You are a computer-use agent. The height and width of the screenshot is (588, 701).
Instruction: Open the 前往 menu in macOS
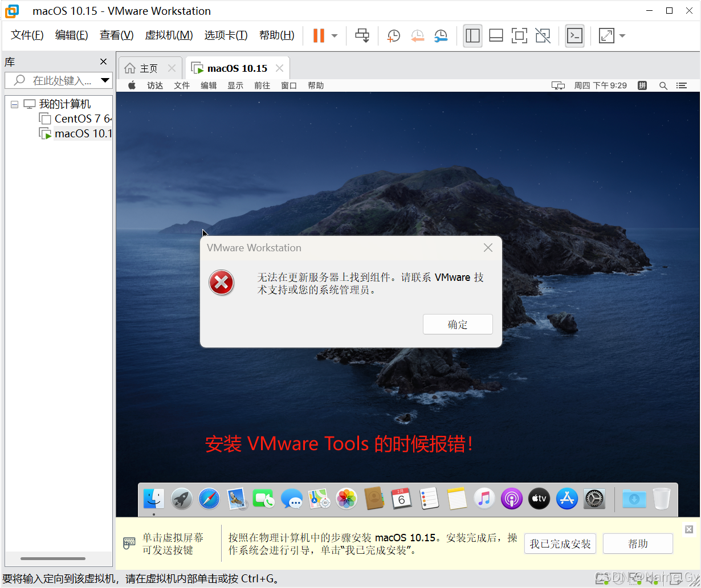262,85
